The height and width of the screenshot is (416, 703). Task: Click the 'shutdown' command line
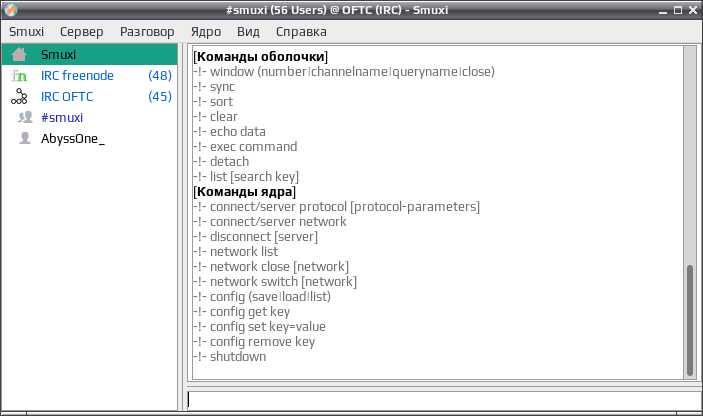tap(230, 357)
